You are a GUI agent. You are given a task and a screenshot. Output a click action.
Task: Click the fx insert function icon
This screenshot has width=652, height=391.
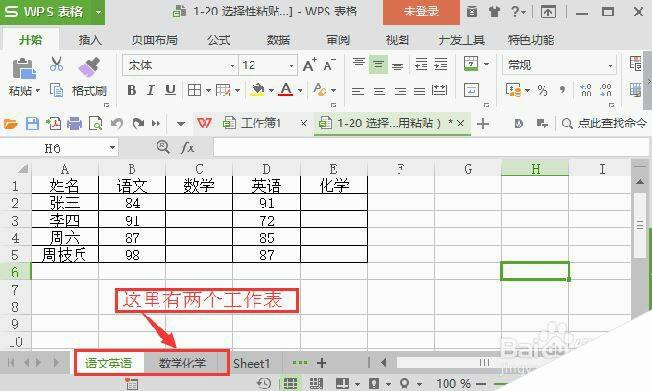[187, 147]
